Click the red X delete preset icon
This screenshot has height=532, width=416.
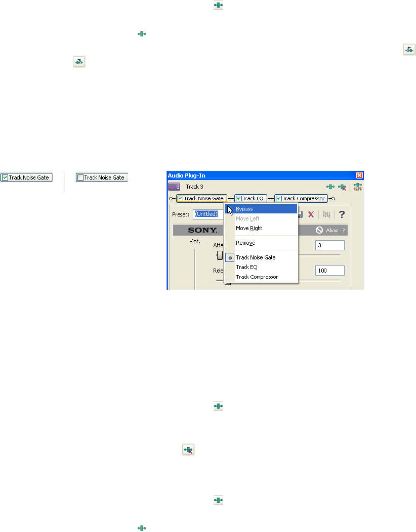point(311,214)
